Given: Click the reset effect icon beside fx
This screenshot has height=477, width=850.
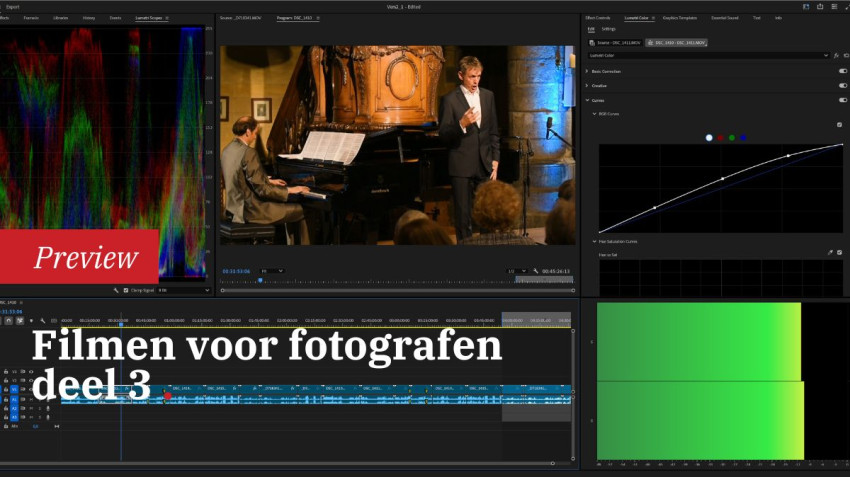Looking at the screenshot, I should point(846,55).
